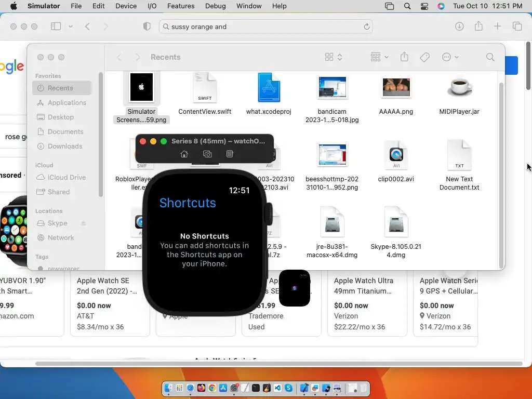Open Skype from the Dock
Screen dimensions: 532x399
[x=288, y=388]
